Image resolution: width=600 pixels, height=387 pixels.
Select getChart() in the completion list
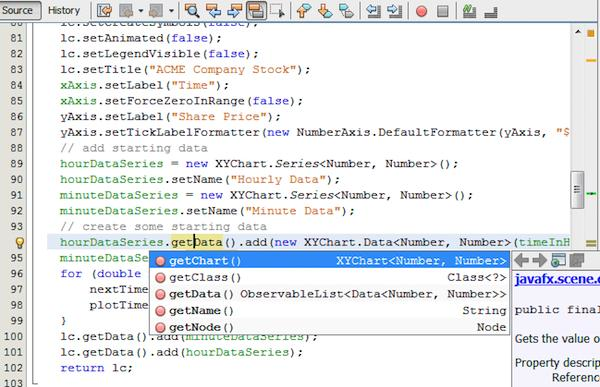(330, 261)
